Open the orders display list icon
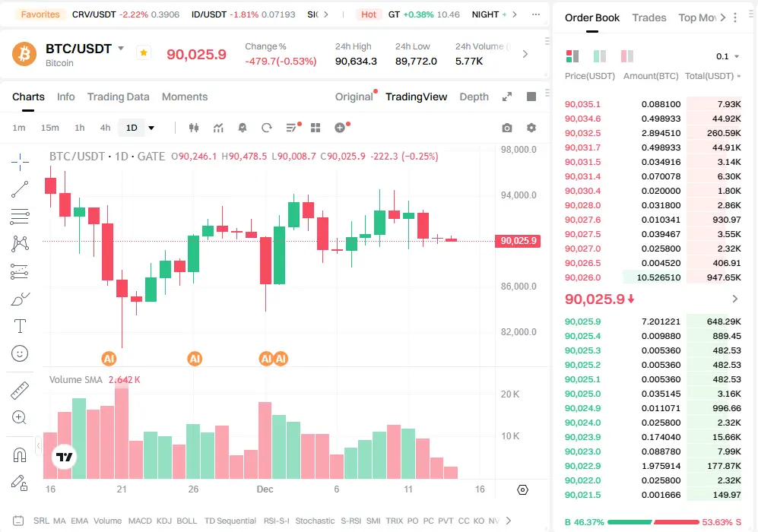The width and height of the screenshot is (758, 532). pos(291,128)
